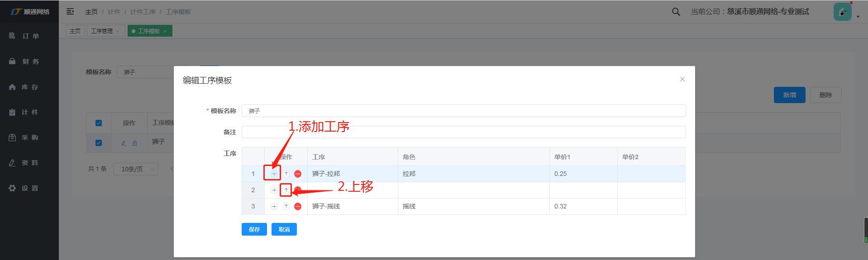Delete row 3 狮子-摇线 with red minus
Image resolution: width=868 pixels, height=260 pixels.
[298, 206]
